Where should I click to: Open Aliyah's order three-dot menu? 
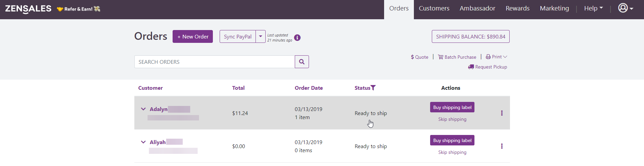pos(502,146)
